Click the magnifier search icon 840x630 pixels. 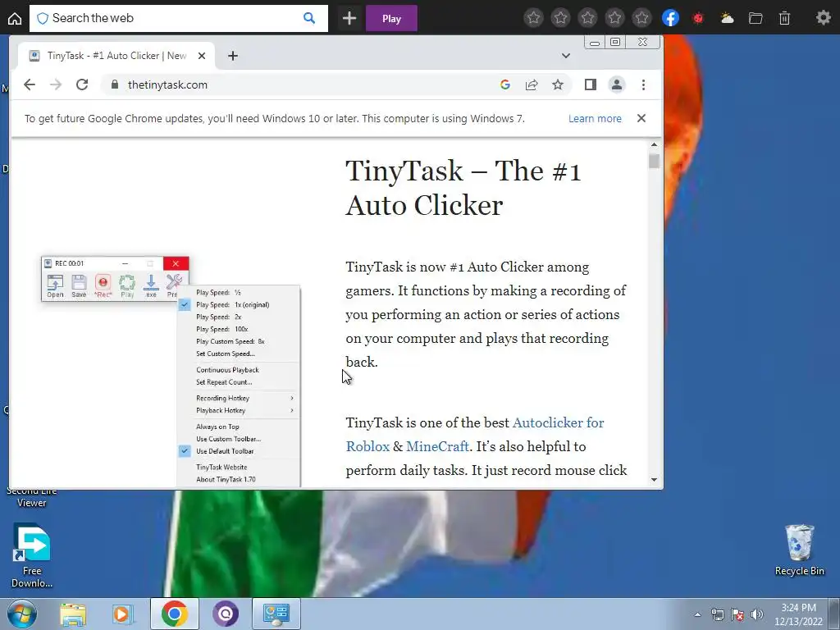tap(309, 18)
